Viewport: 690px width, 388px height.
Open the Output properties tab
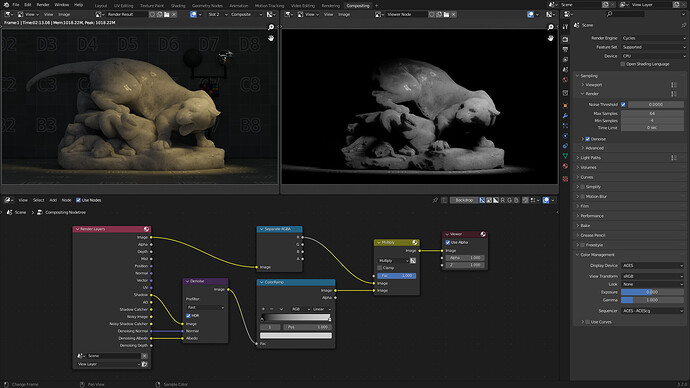[565, 49]
